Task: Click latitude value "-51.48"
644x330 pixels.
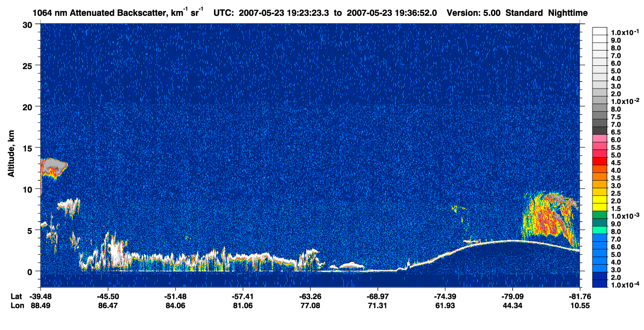Action: 175,296
